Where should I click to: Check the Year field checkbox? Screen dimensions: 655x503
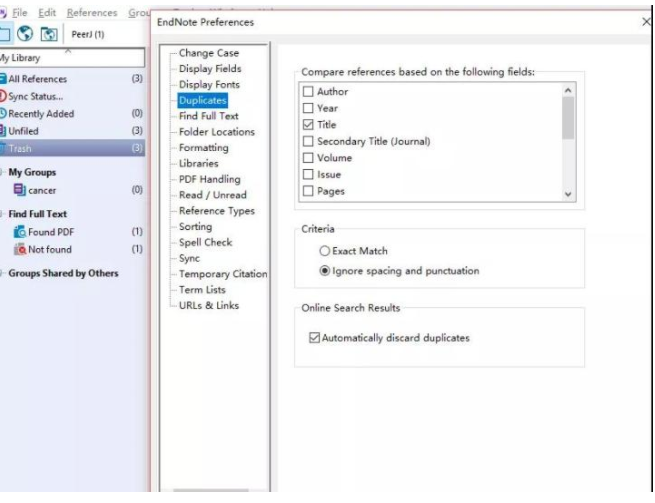point(308,108)
